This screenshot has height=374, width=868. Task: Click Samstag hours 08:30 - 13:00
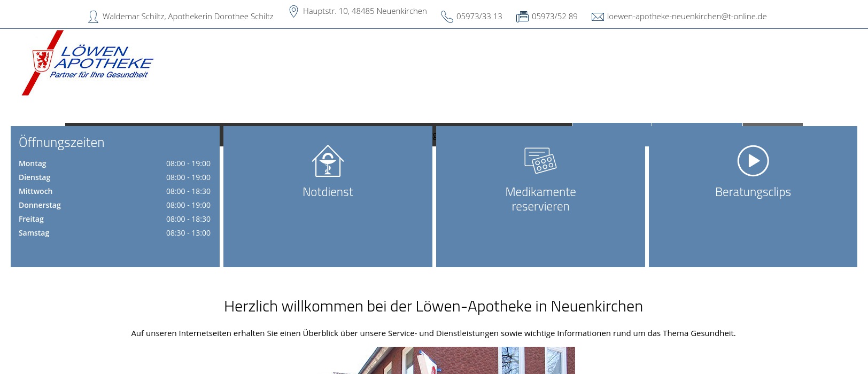point(188,233)
